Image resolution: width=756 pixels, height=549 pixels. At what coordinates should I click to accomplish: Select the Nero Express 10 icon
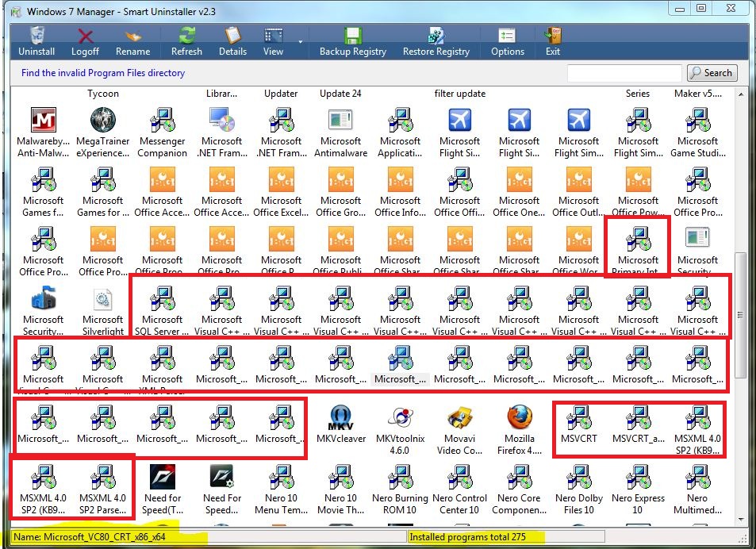[x=639, y=477]
